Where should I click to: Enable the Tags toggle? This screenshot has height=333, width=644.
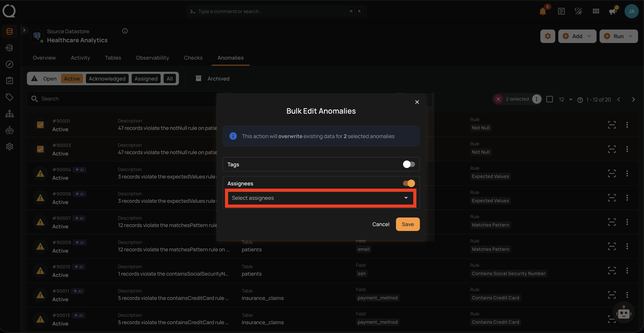coord(409,164)
